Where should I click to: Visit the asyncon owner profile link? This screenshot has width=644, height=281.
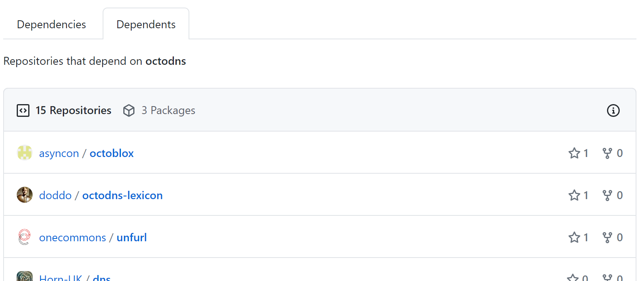tap(59, 153)
